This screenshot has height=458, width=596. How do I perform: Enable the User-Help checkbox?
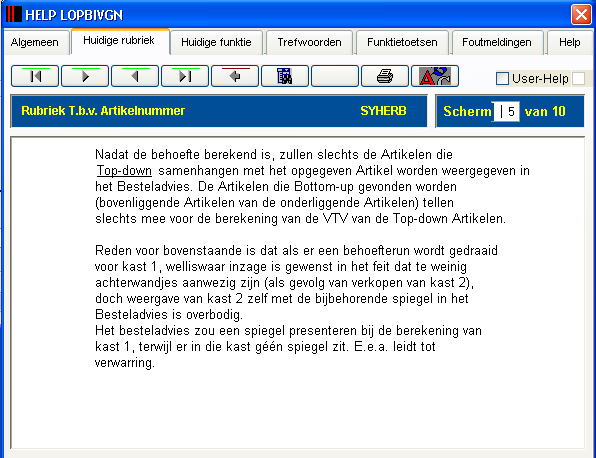point(502,79)
